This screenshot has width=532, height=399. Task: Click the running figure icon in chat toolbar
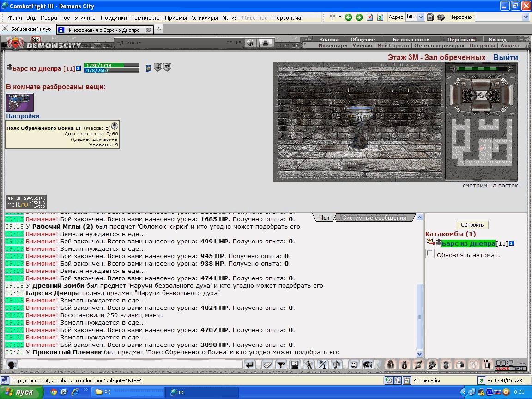[x=309, y=365]
